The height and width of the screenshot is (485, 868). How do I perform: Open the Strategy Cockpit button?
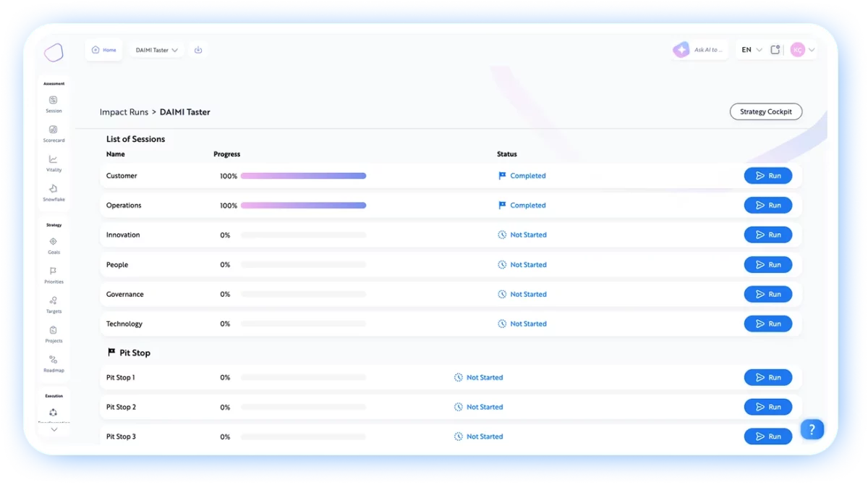click(x=765, y=112)
